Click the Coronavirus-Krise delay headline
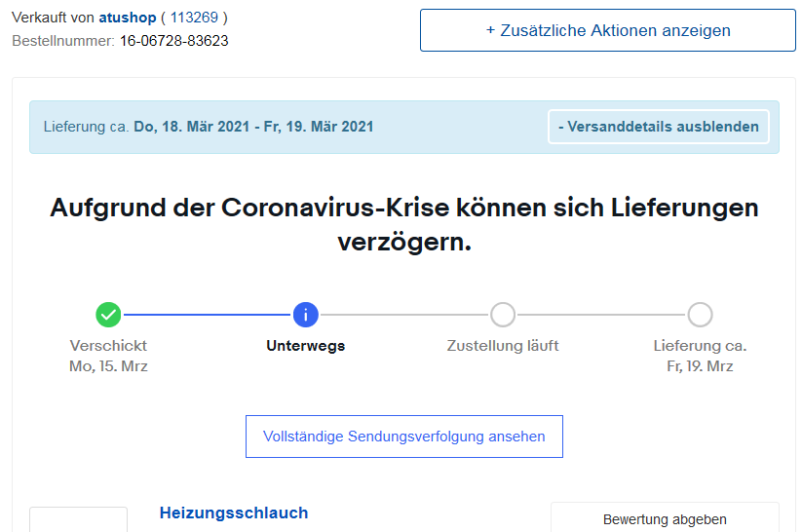802x532 pixels. [403, 224]
